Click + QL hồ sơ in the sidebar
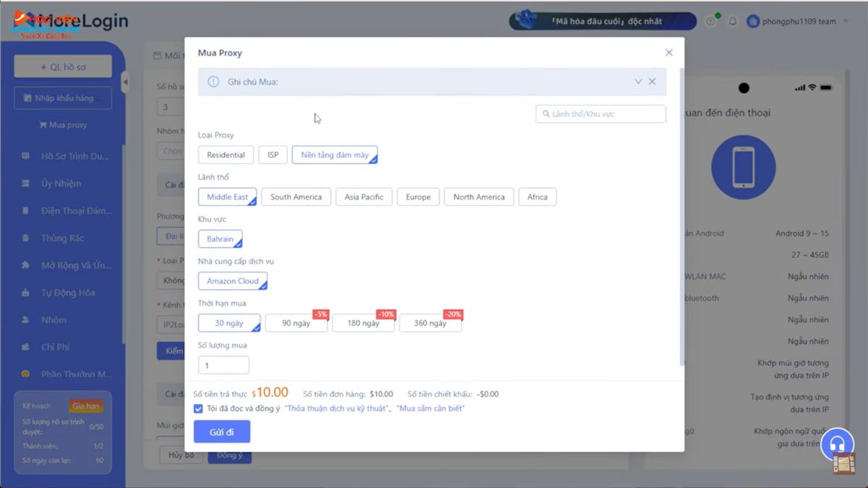Screen dimensions: 868x488 point(63,67)
